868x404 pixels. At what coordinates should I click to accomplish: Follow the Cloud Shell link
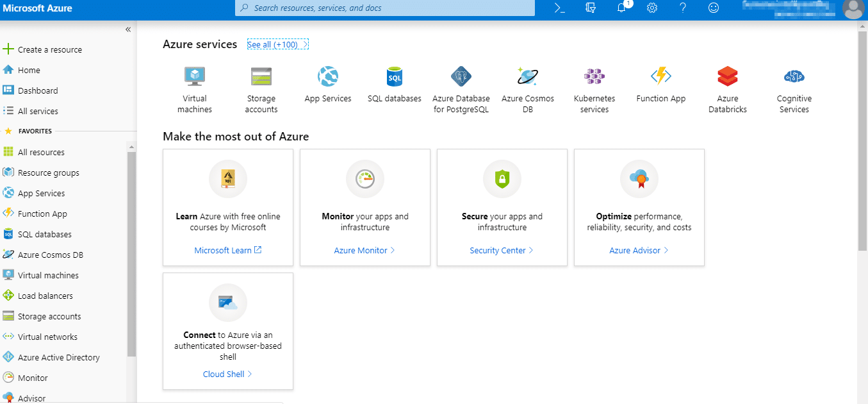tap(227, 374)
